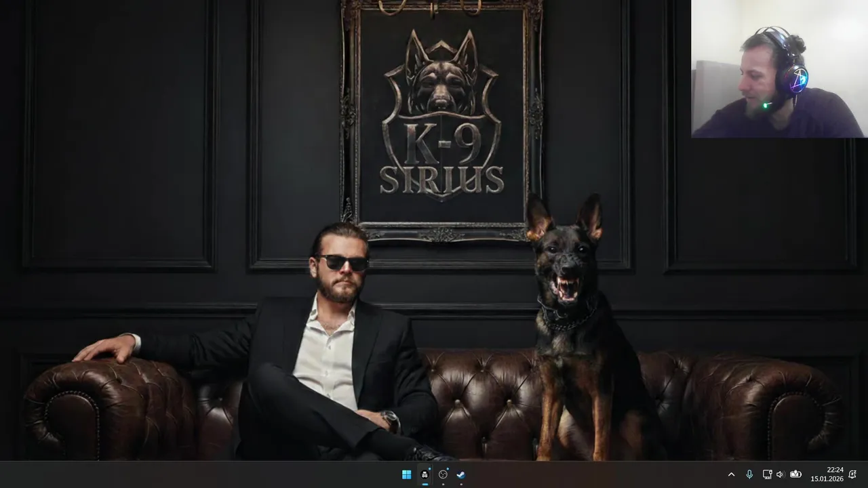Show hidden system tray icons

[x=731, y=474]
